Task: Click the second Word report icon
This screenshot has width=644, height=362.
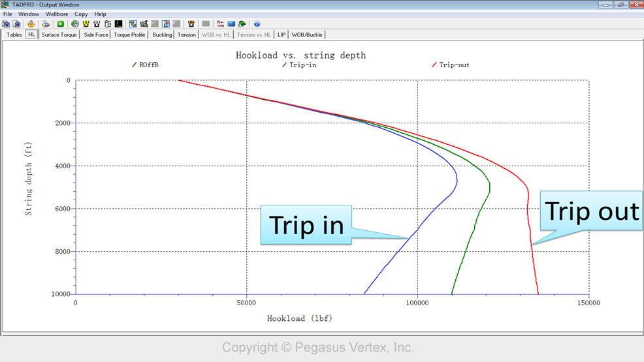Action: (x=17, y=23)
